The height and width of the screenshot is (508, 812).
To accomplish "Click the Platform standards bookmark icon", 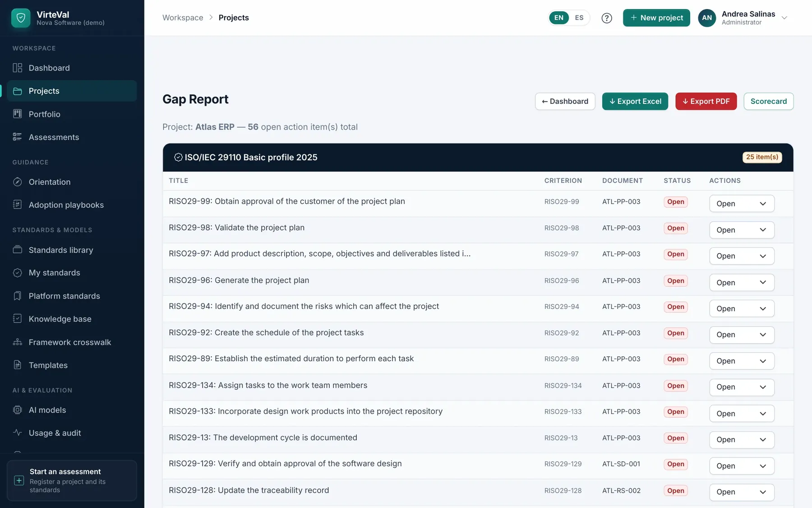I will pos(18,296).
